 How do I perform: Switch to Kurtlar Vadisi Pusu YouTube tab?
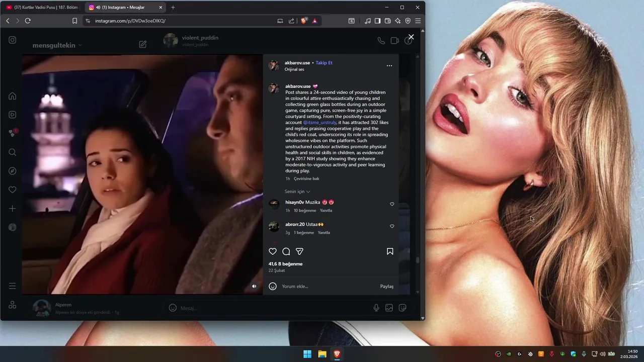pos(42,8)
